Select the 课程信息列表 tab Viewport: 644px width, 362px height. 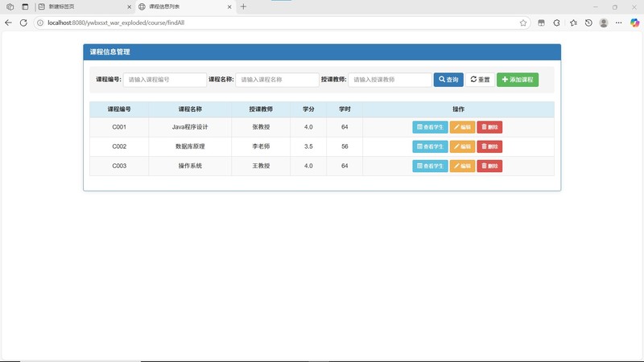pyautogui.click(x=186, y=7)
